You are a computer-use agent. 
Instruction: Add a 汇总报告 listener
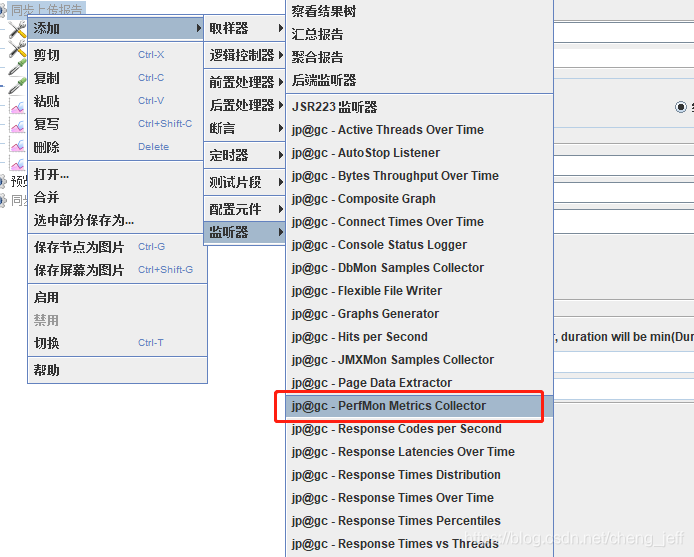point(420,35)
